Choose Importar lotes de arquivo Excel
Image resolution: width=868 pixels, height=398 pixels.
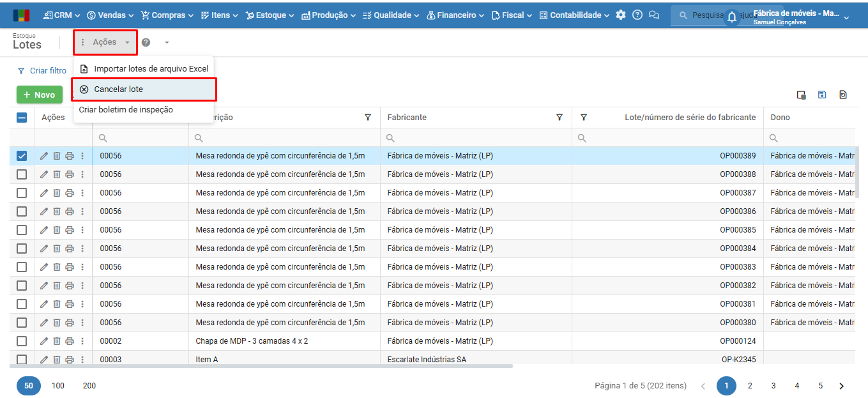point(151,68)
